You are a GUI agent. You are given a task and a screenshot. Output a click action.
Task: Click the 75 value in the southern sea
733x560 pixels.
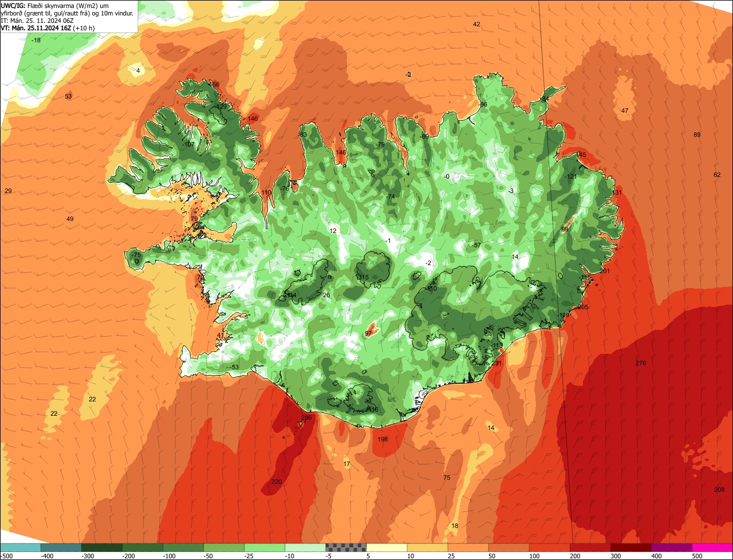point(447,478)
